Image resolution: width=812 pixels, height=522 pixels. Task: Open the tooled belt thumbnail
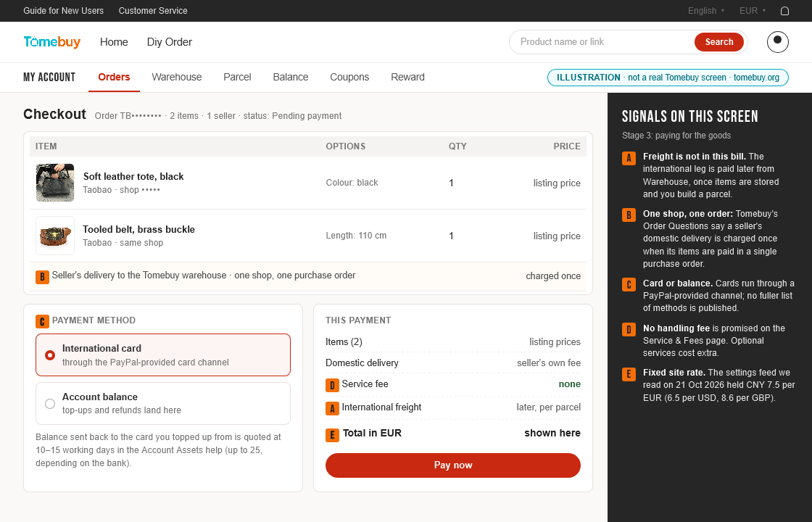55,236
